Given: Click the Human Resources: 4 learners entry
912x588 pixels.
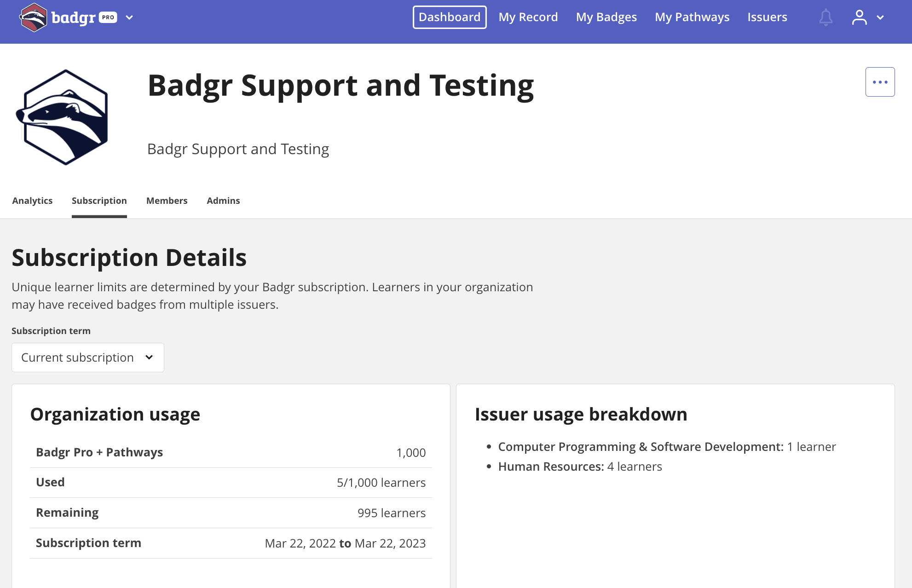Looking at the screenshot, I should 580,467.
